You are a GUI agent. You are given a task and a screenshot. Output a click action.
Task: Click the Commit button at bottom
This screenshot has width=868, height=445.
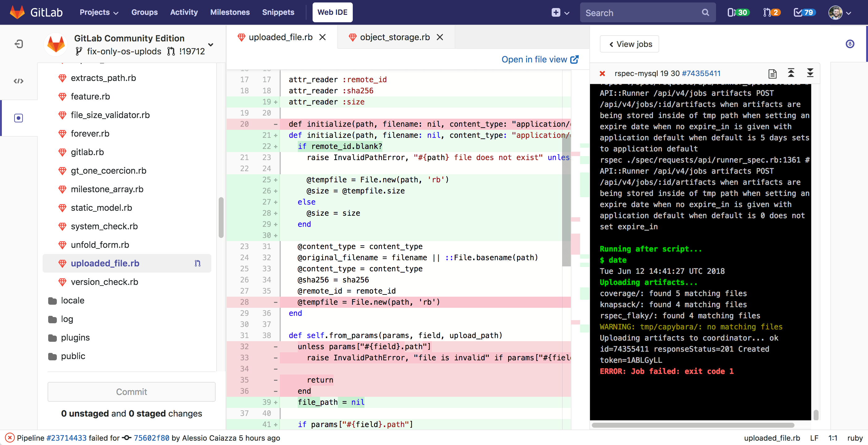coord(131,392)
